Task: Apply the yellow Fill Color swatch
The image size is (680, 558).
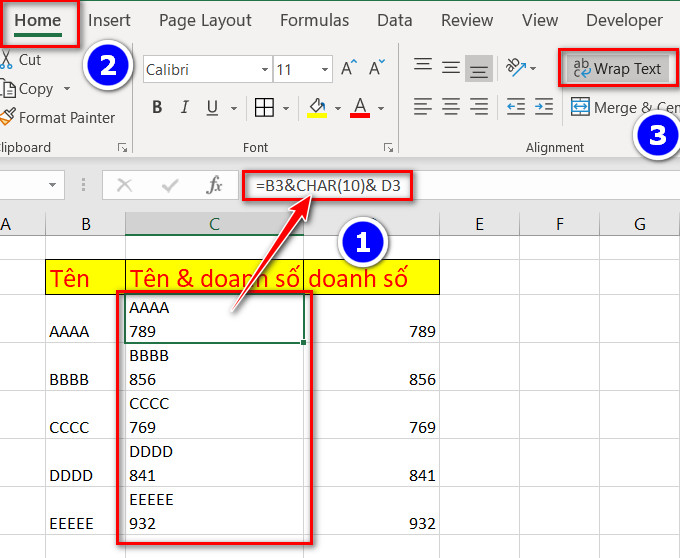Action: (x=317, y=107)
